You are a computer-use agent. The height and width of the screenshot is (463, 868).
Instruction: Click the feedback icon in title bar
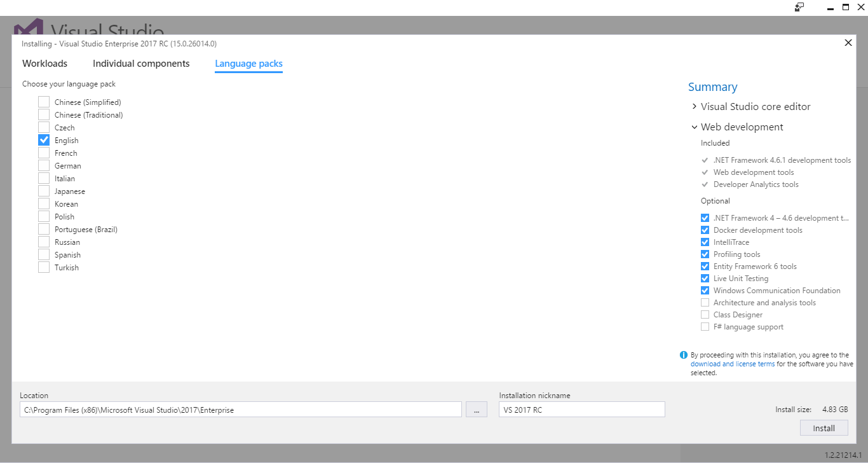(799, 7)
